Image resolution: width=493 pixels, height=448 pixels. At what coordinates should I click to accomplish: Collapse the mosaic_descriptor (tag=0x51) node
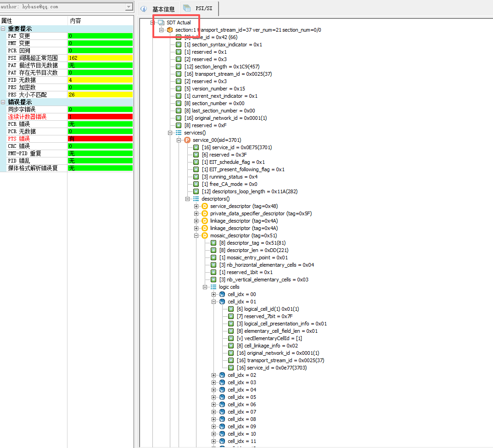pyautogui.click(x=196, y=235)
